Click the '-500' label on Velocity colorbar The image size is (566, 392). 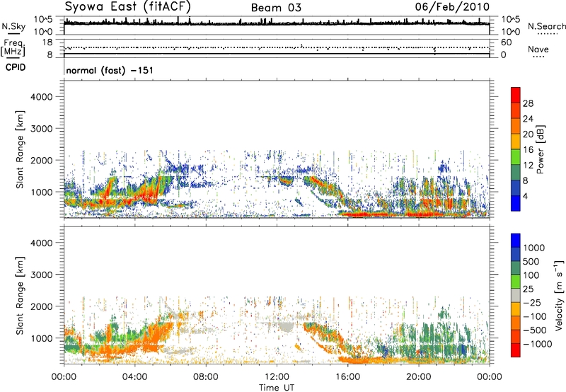(535, 330)
